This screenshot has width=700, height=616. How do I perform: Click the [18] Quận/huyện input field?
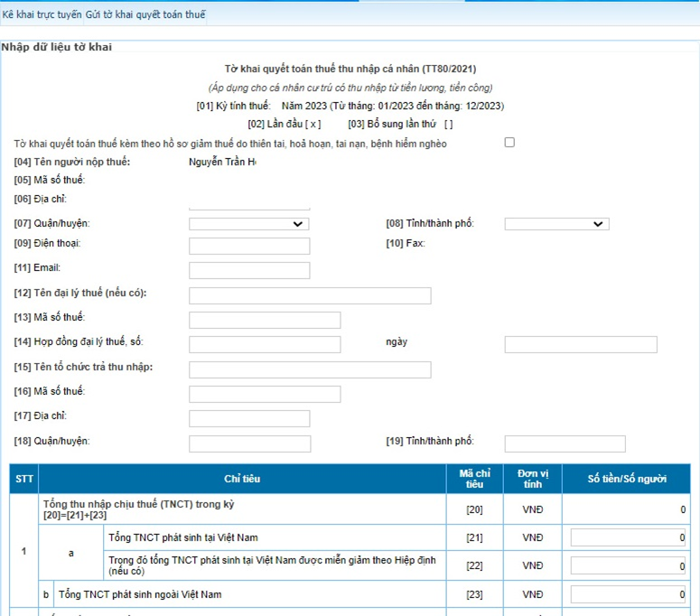249,443
